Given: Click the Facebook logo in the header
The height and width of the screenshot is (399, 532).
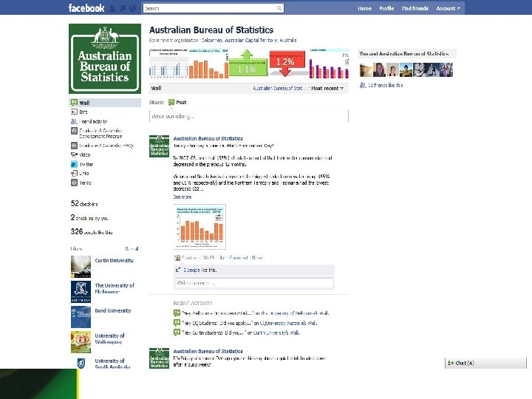Looking at the screenshot, I should click(86, 8).
